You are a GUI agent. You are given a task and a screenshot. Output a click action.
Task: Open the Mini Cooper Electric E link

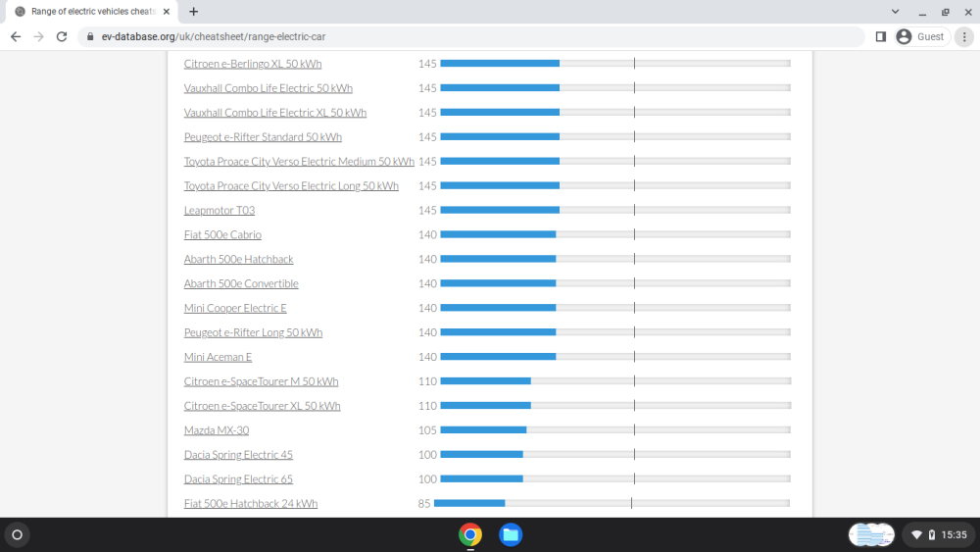coord(235,308)
